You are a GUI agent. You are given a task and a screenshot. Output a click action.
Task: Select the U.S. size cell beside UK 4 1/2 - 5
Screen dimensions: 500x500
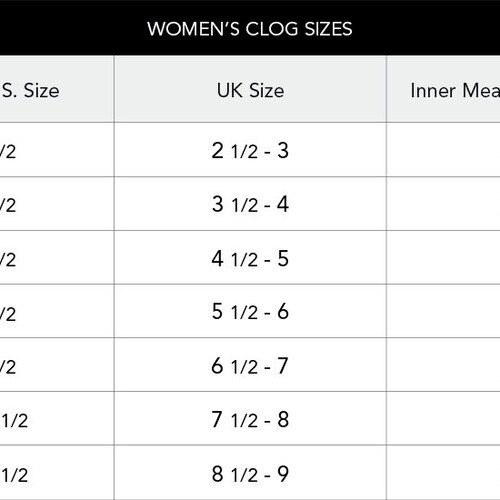click(57, 258)
